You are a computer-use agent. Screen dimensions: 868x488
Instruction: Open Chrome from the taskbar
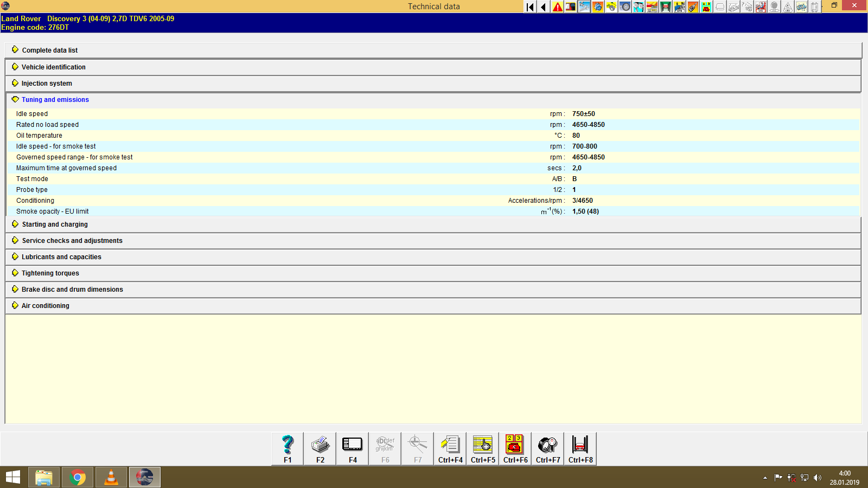coord(77,477)
